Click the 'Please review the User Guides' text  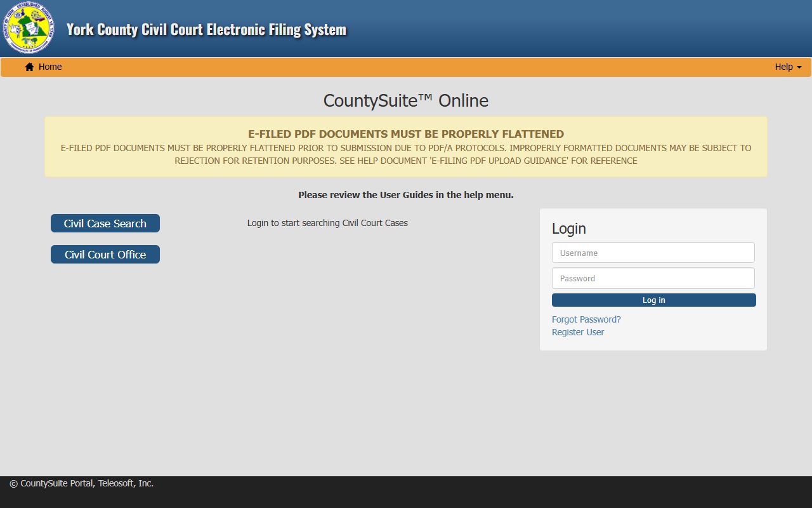coord(406,195)
